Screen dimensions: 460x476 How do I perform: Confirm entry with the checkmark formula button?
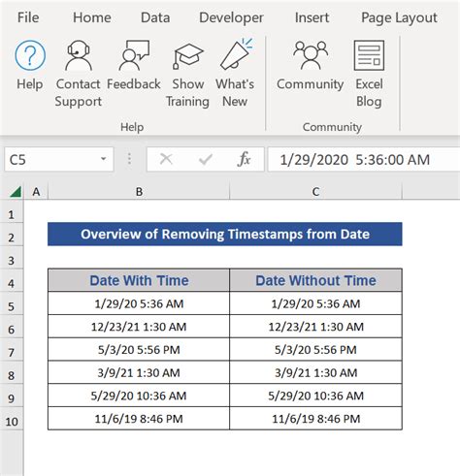coord(206,159)
